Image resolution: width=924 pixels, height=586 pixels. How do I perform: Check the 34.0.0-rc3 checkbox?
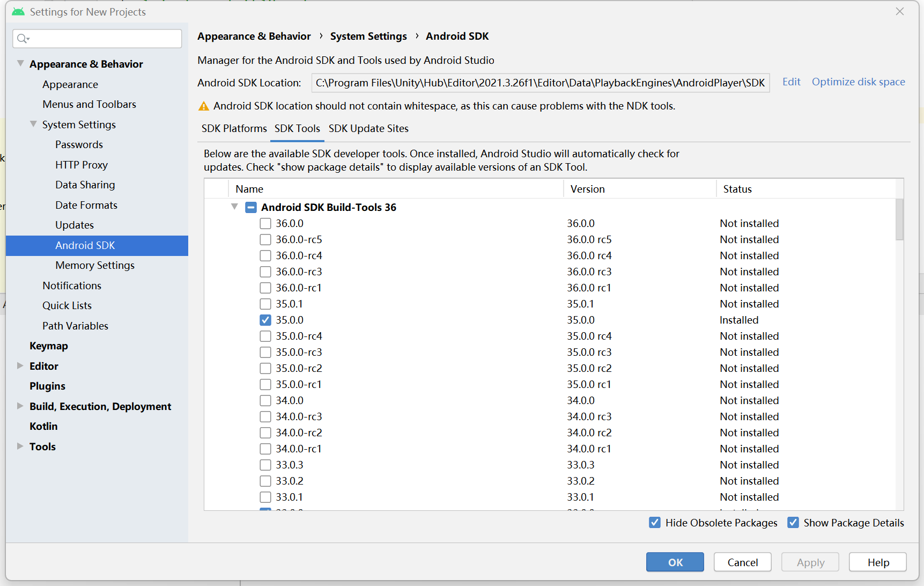(x=265, y=416)
